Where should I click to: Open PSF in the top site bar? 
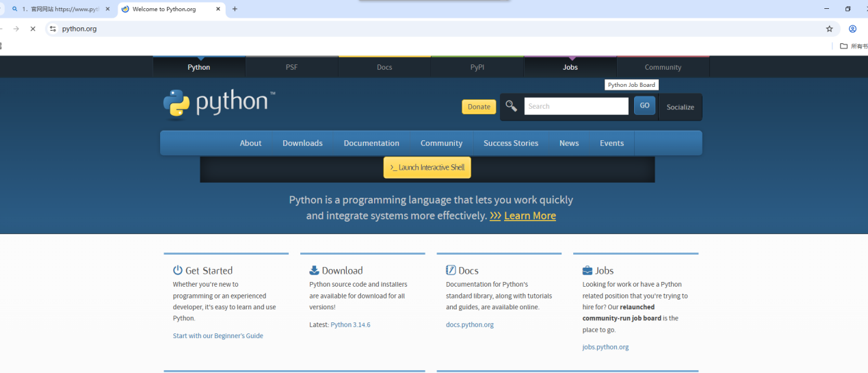click(291, 67)
